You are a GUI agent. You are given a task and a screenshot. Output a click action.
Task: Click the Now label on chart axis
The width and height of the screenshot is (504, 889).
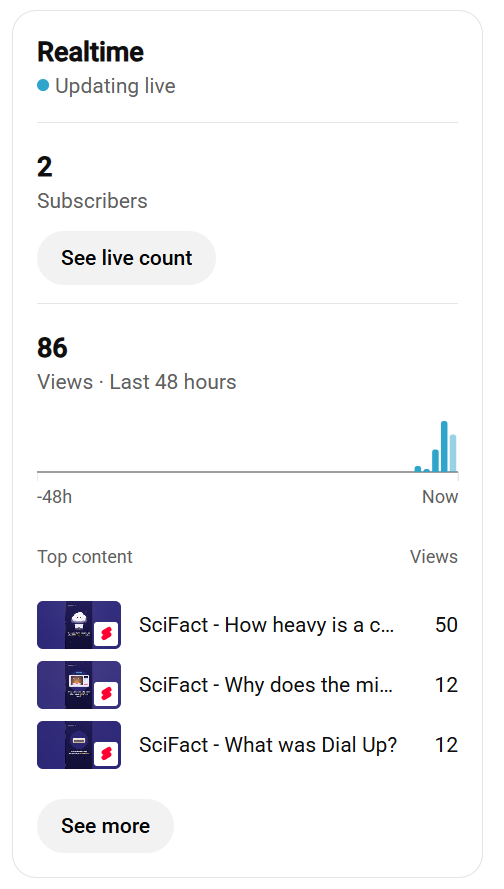[440, 497]
